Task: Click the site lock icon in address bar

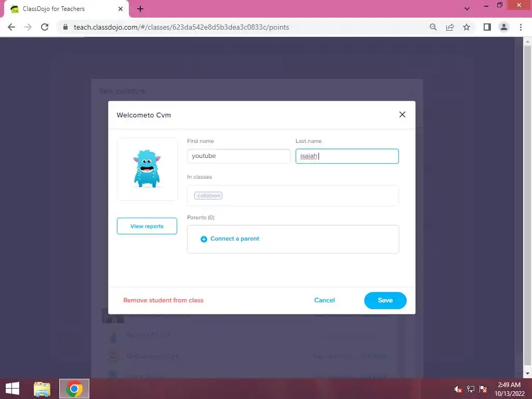Action: 65,27
